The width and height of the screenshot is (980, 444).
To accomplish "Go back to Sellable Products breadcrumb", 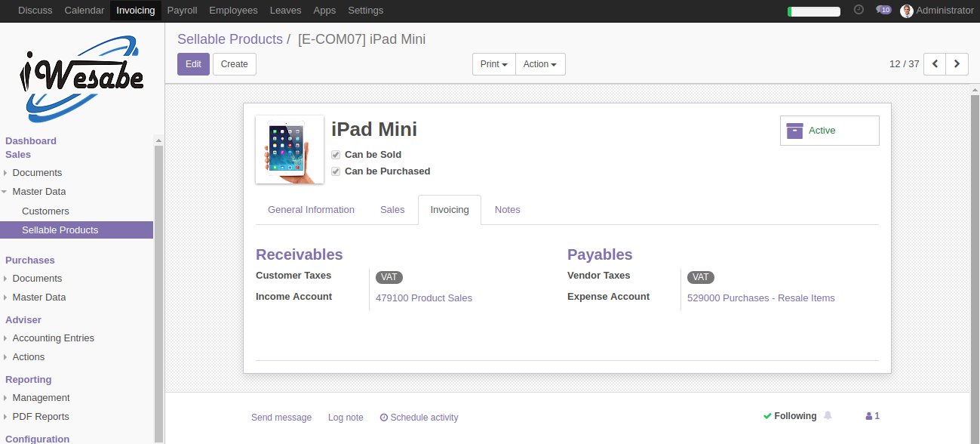I will pos(230,39).
